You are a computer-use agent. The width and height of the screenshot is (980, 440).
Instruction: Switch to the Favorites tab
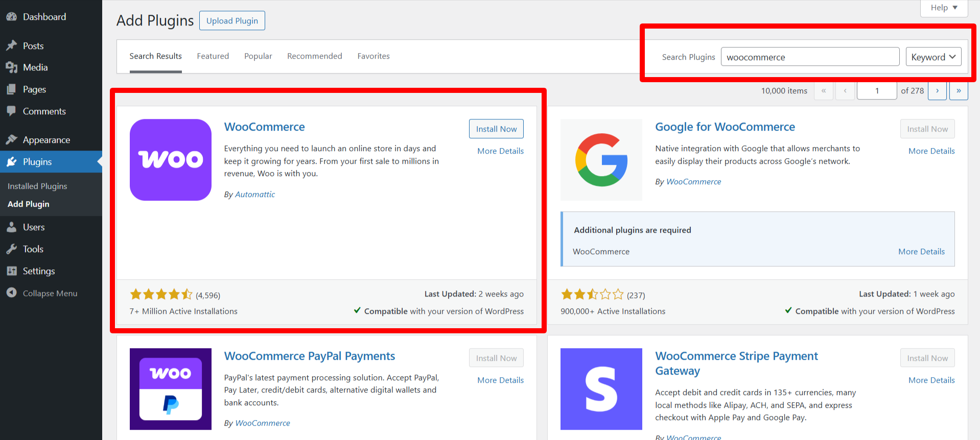[374, 56]
